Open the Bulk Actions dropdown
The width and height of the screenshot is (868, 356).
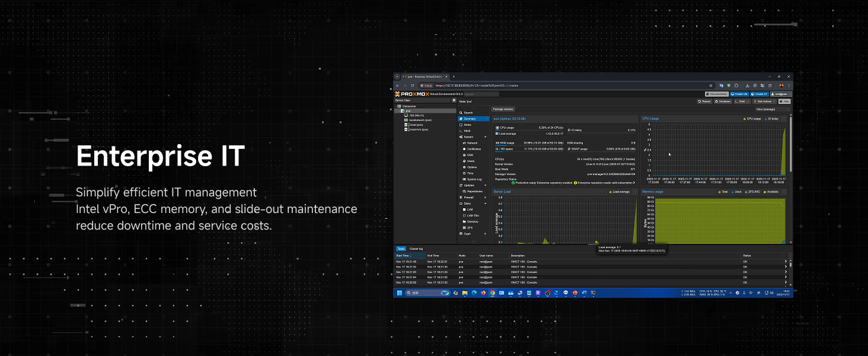pyautogui.click(x=765, y=101)
